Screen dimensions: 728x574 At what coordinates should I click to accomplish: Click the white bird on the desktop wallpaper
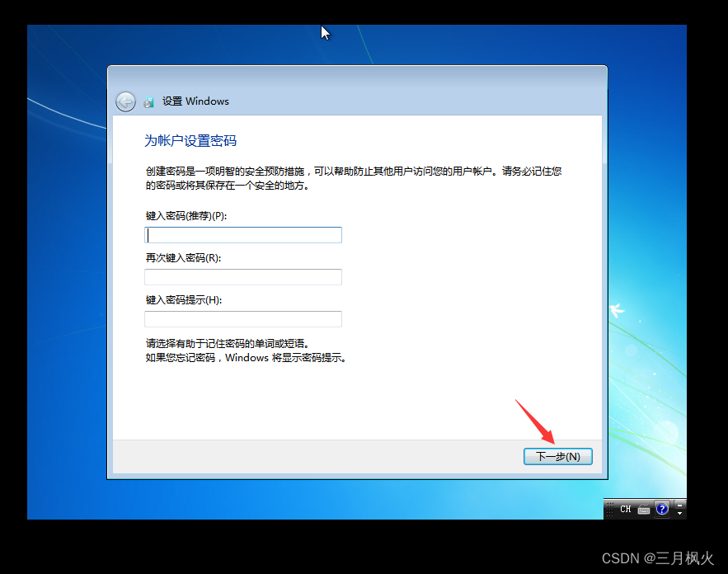617,310
